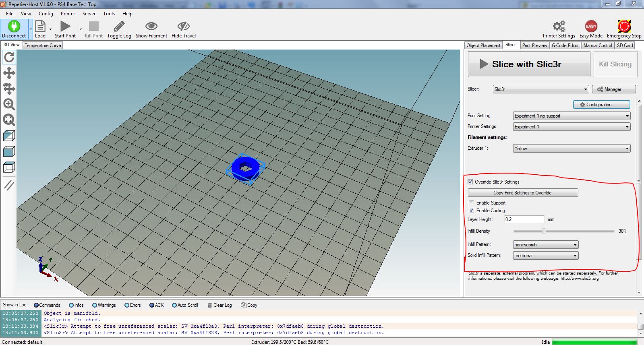Switch to Print Preview tab
Image resolution: width=644 pixels, height=345 pixels.
pos(534,45)
